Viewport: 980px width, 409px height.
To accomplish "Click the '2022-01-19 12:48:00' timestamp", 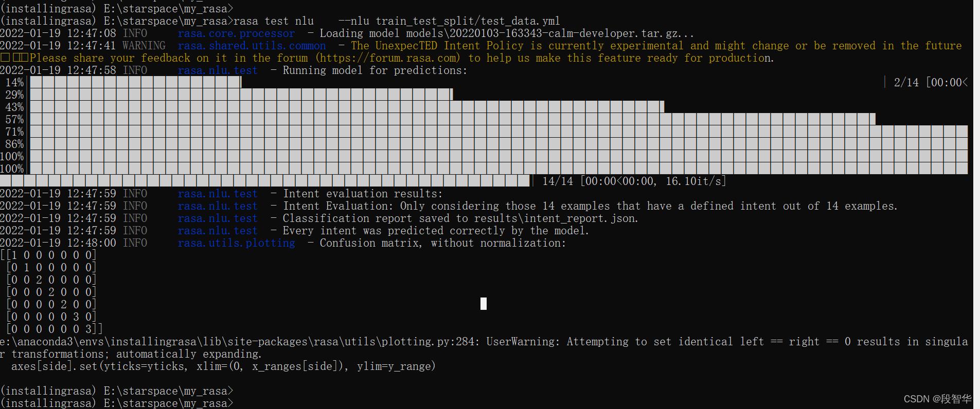I will pos(58,243).
